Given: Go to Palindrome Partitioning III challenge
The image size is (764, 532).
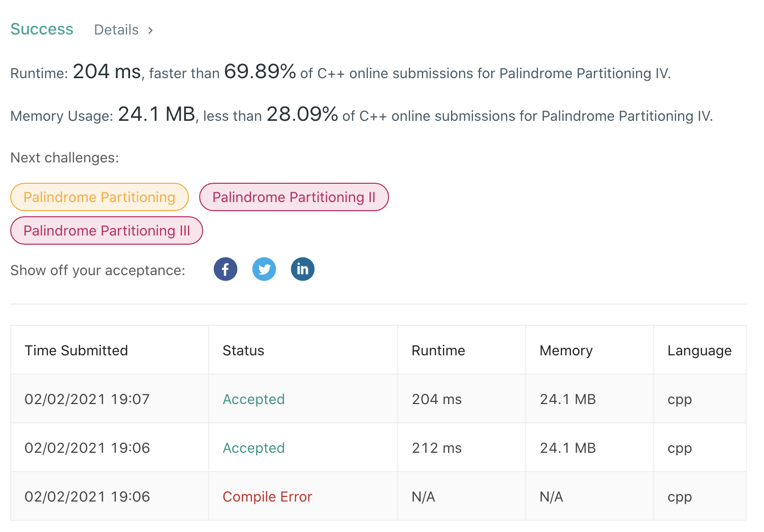Looking at the screenshot, I should 107,230.
